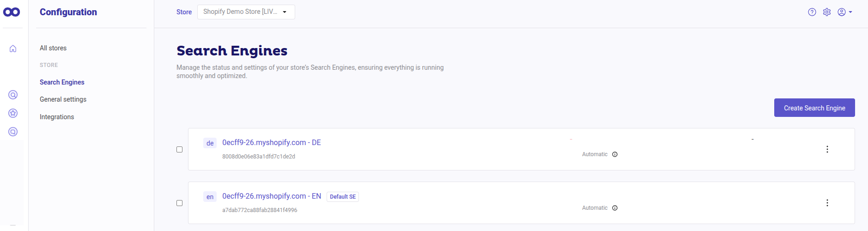Open the user account menu
Viewport: 868px width, 231px height.
coord(844,12)
